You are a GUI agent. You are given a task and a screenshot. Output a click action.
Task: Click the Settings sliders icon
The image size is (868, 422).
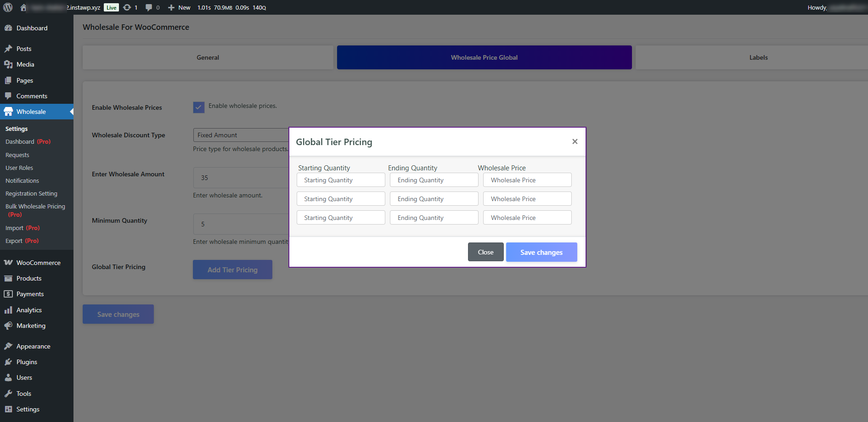pos(8,409)
